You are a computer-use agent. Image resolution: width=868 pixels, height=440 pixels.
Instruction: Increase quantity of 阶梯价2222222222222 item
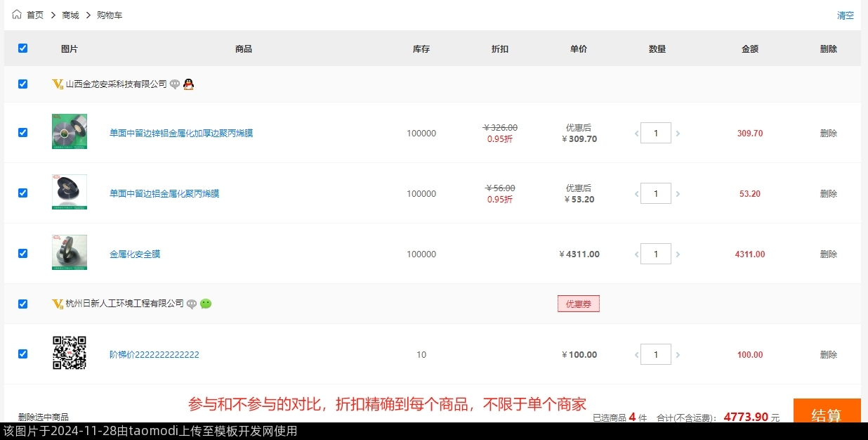coord(678,355)
